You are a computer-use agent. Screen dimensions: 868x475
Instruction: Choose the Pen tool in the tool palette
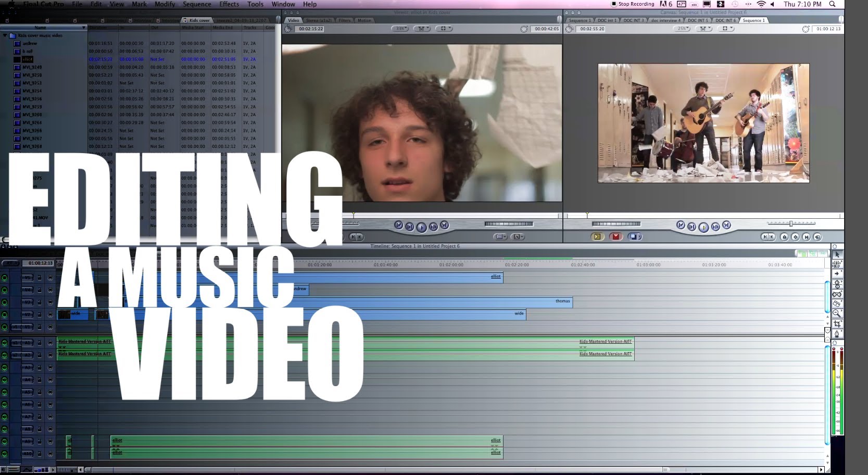pyautogui.click(x=837, y=333)
